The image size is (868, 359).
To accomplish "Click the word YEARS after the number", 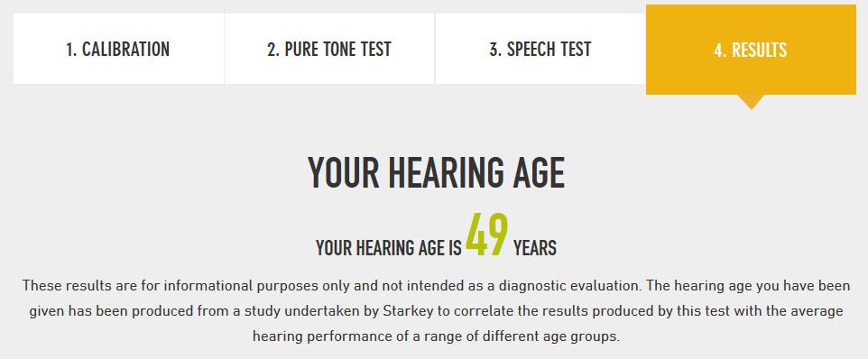I will 535,248.
